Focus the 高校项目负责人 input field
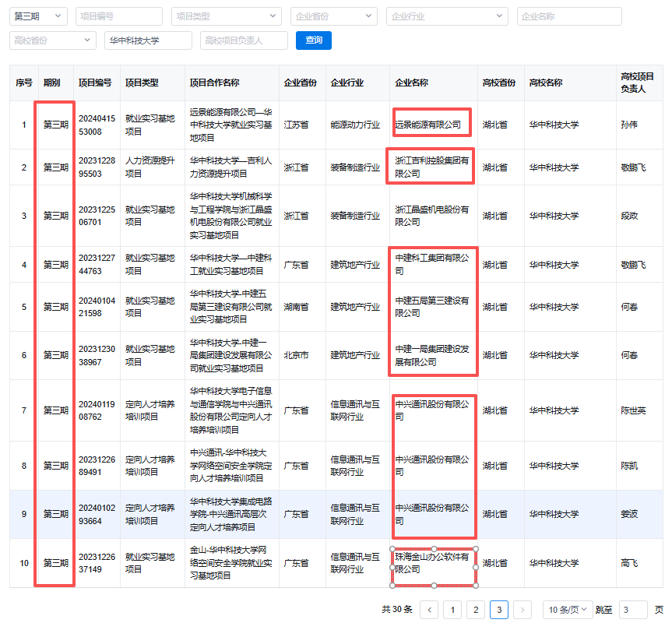The width and height of the screenshot is (672, 623). click(244, 40)
